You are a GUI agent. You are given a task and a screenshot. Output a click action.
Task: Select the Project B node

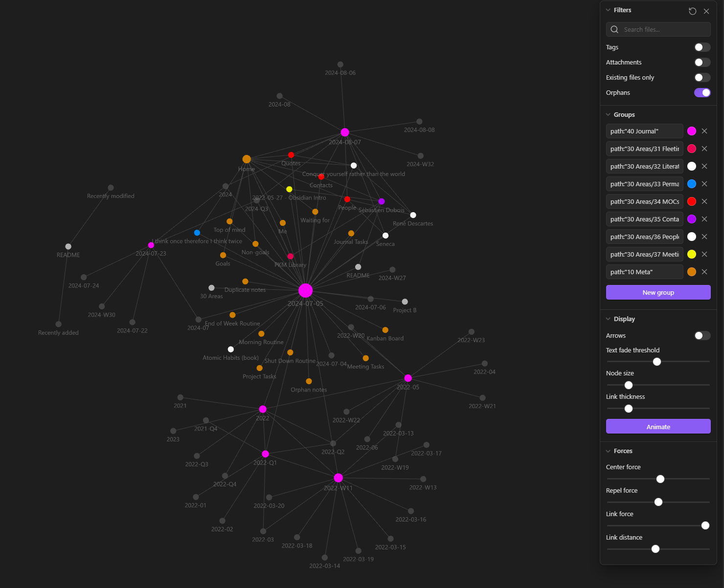click(405, 302)
